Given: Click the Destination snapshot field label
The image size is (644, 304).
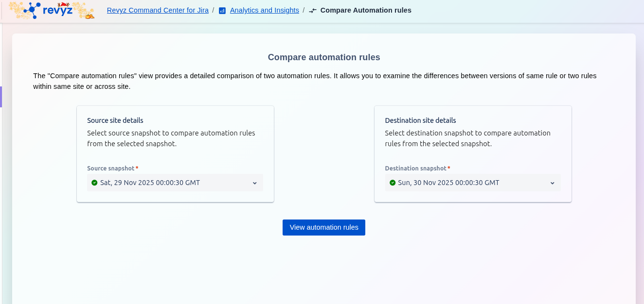Looking at the screenshot, I should [x=415, y=169].
